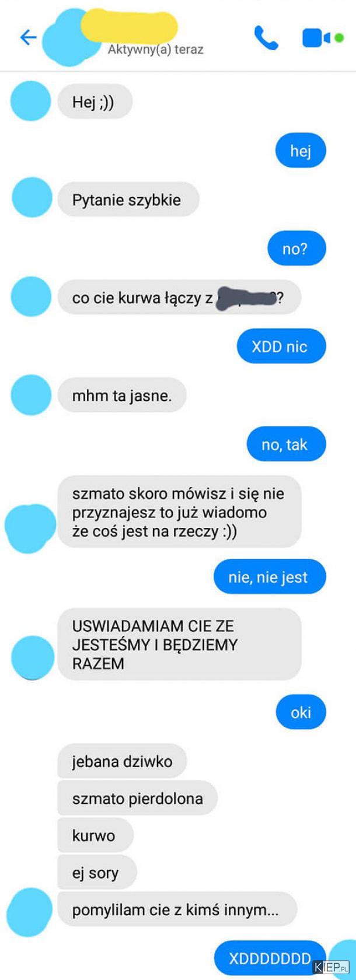Viewport: 356px width, 980px height.
Task: Tap the avatar beside 'Hej ;))' message
Action: coord(32,101)
